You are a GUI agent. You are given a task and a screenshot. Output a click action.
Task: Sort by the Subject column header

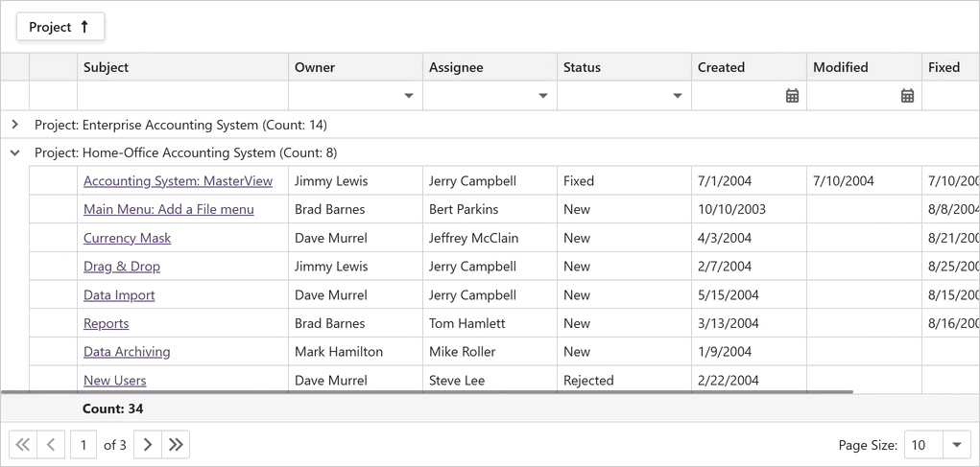click(106, 67)
